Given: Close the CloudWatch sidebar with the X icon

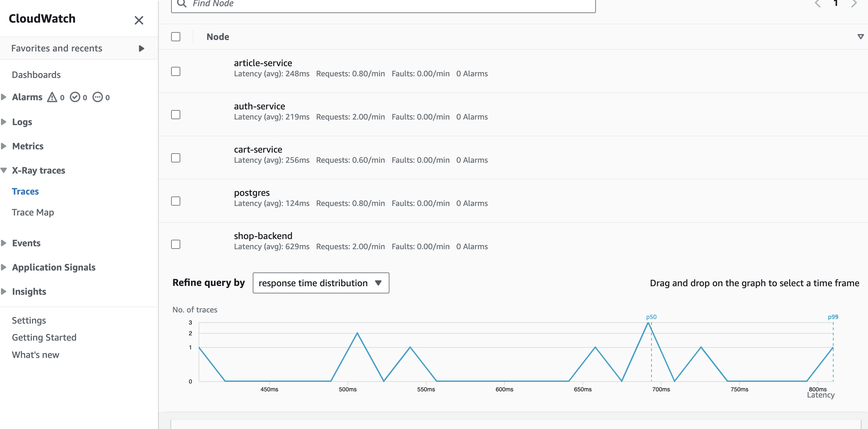Looking at the screenshot, I should (x=139, y=20).
